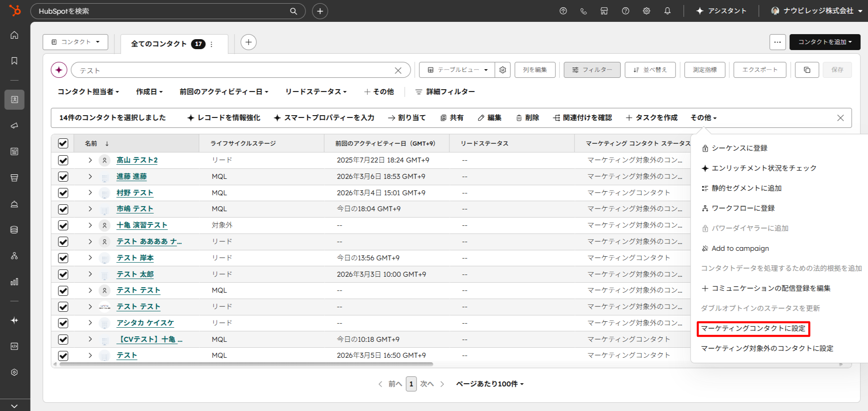Uncheck the select-all checkbox in header
This screenshot has height=411, width=868.
click(x=63, y=143)
